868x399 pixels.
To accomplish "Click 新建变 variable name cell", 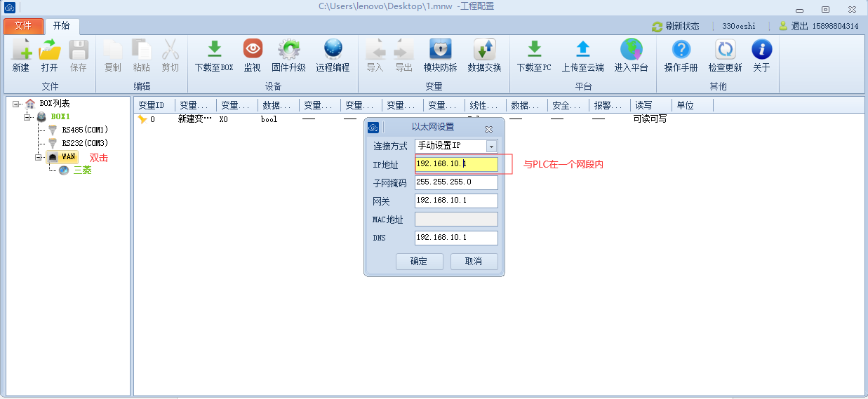I will pos(195,119).
